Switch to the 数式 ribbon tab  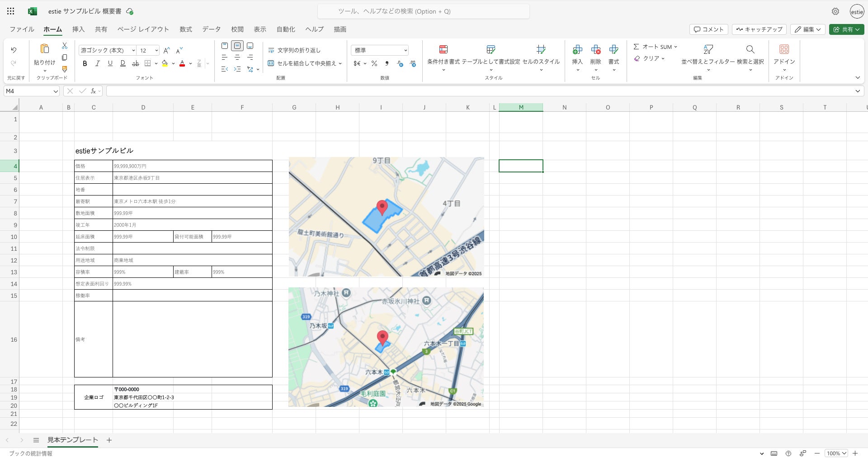pyautogui.click(x=186, y=29)
